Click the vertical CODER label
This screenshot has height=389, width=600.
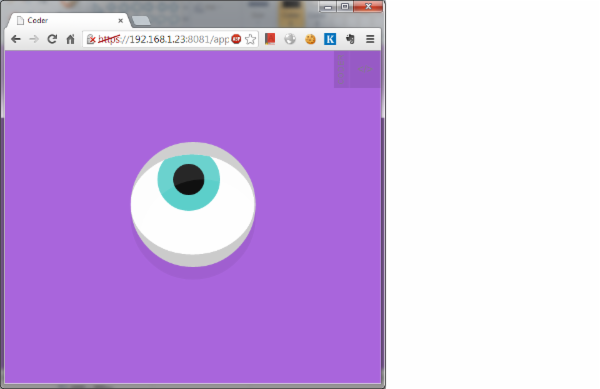[x=341, y=69]
